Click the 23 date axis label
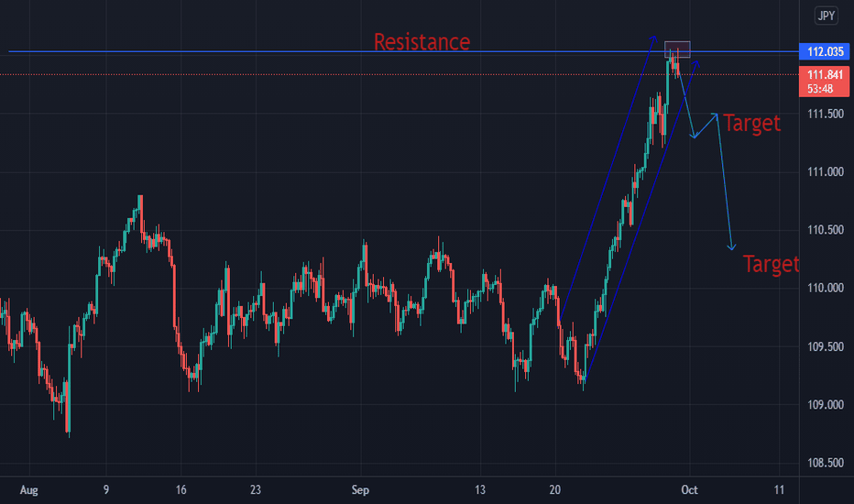854x504 pixels. click(x=256, y=490)
